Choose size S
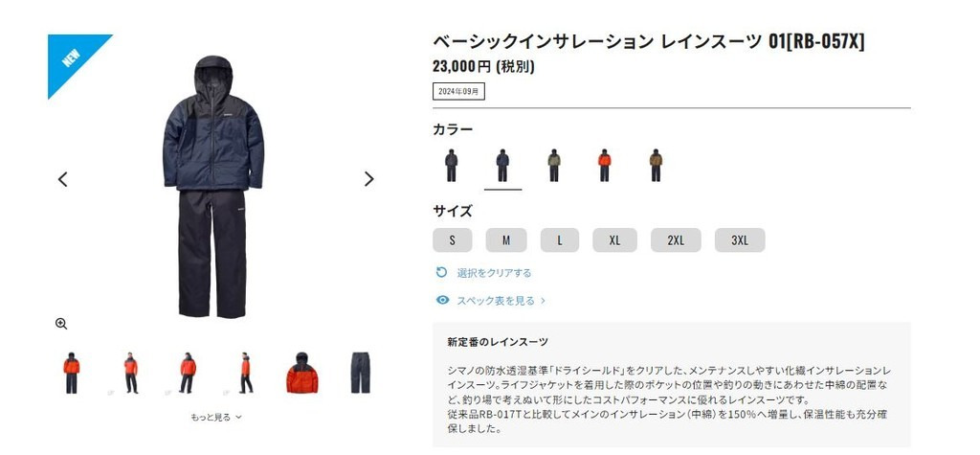 pyautogui.click(x=453, y=240)
